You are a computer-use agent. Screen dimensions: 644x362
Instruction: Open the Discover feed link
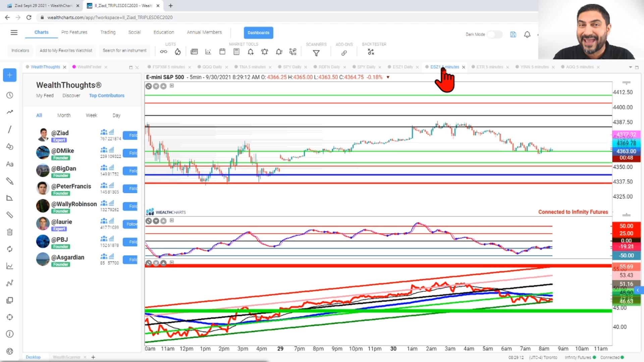(71, 96)
